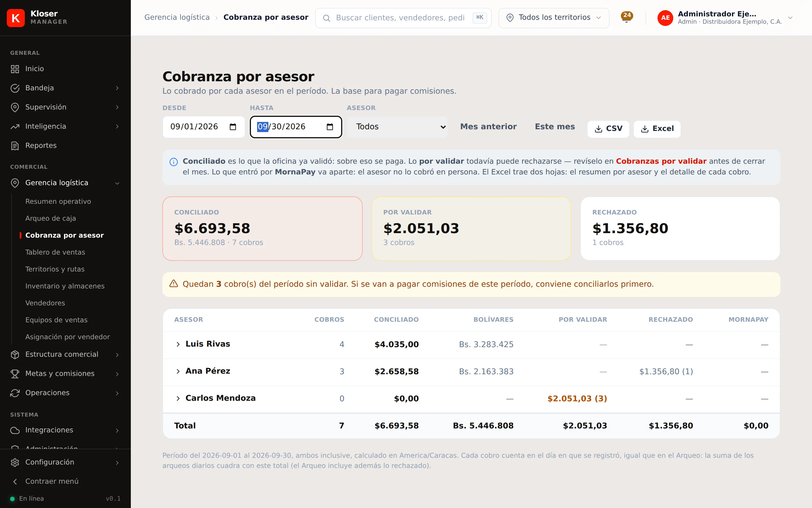Click the territory pin icon in top bar
This screenshot has height=508, width=812.
coord(510,18)
